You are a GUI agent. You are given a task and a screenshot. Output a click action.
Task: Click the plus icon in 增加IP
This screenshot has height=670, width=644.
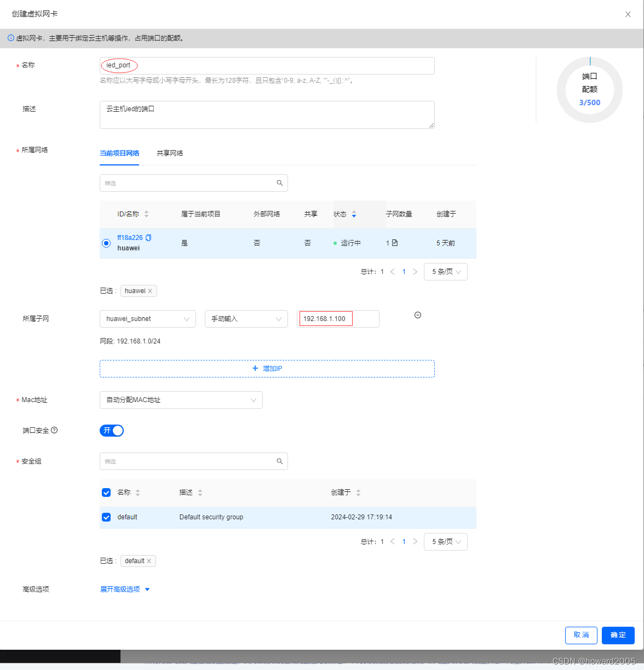(x=255, y=368)
